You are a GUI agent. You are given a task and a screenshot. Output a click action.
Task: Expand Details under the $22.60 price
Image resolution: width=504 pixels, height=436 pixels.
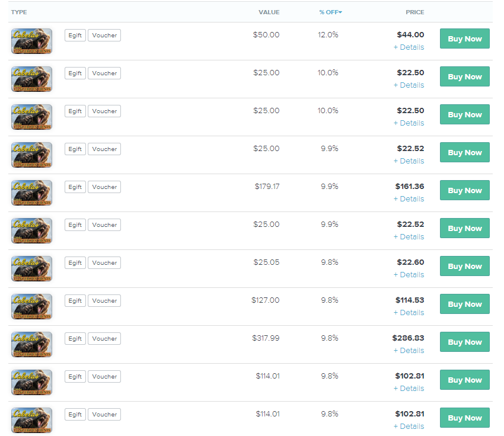coord(409,274)
